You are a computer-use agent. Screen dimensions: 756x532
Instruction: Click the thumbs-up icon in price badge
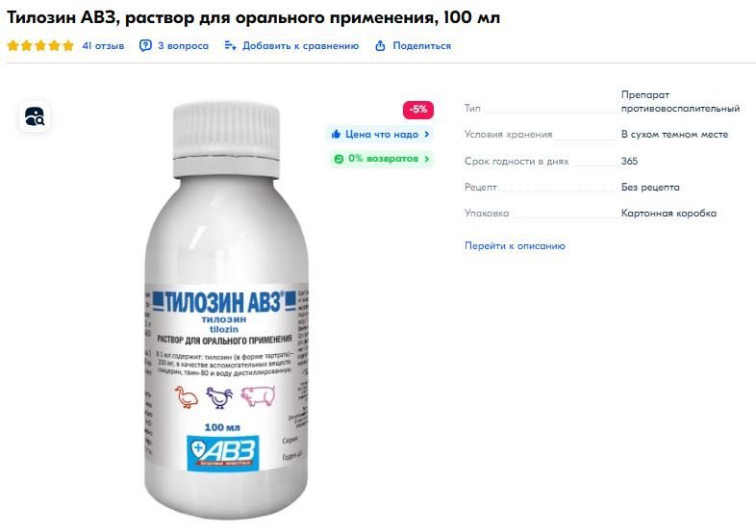pyautogui.click(x=336, y=134)
